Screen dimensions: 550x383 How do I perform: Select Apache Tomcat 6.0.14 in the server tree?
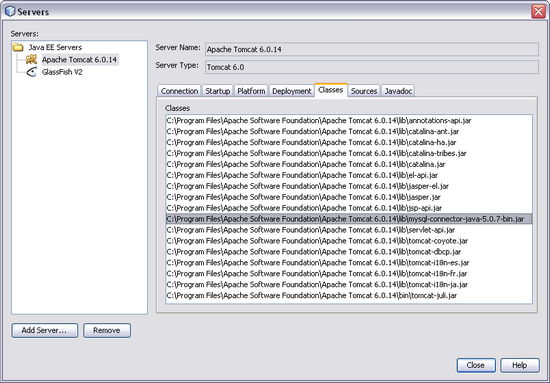tap(79, 60)
